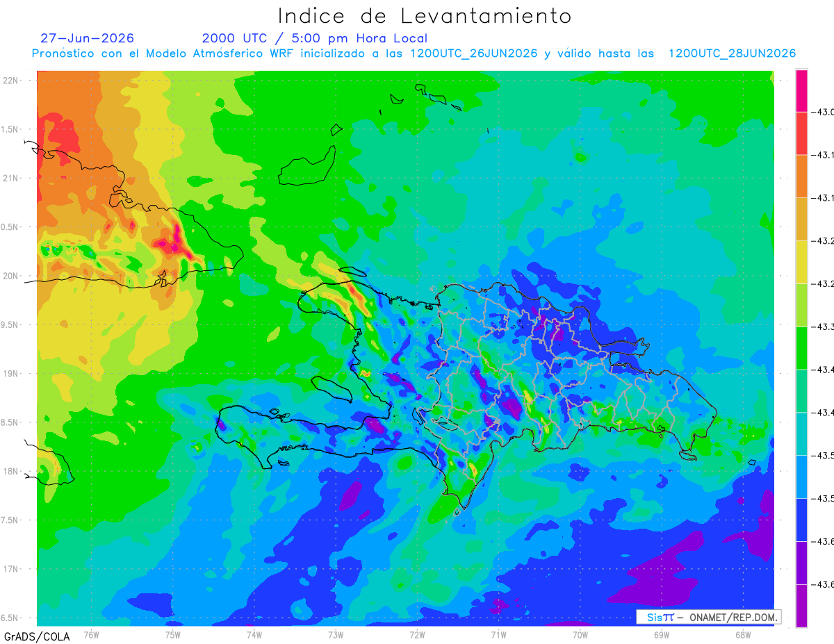The width and height of the screenshot is (834, 644).
Task: Click the '70W' longitude label
Action: 580,635
